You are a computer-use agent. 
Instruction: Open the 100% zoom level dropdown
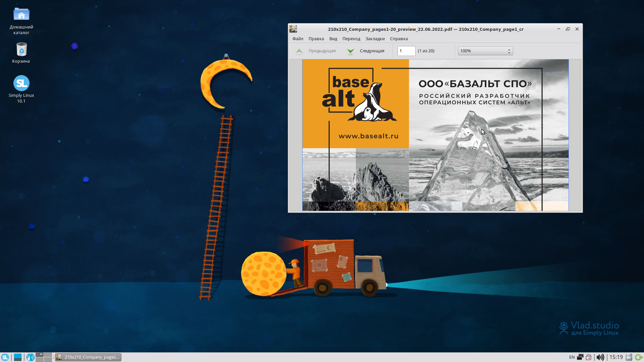pyautogui.click(x=483, y=51)
